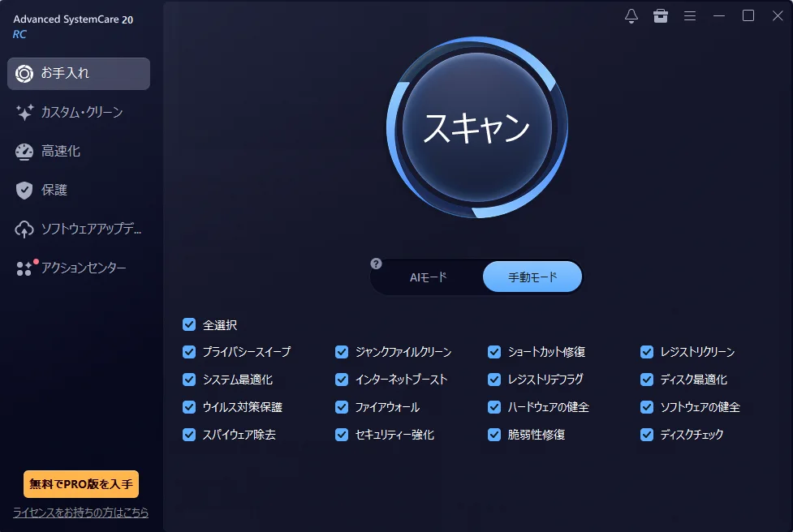The width and height of the screenshot is (793, 532).
Task: Click the blue RC label
Action: [x=19, y=34]
